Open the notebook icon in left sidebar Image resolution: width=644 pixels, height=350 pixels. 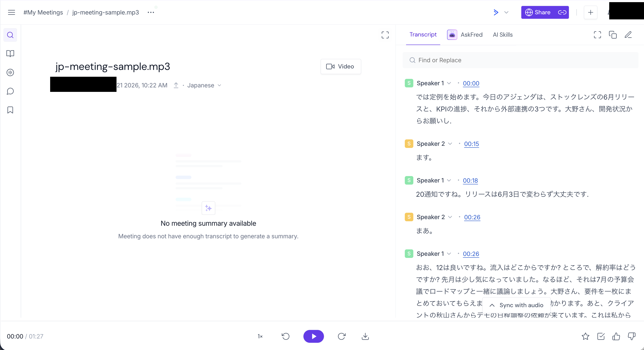click(x=10, y=54)
